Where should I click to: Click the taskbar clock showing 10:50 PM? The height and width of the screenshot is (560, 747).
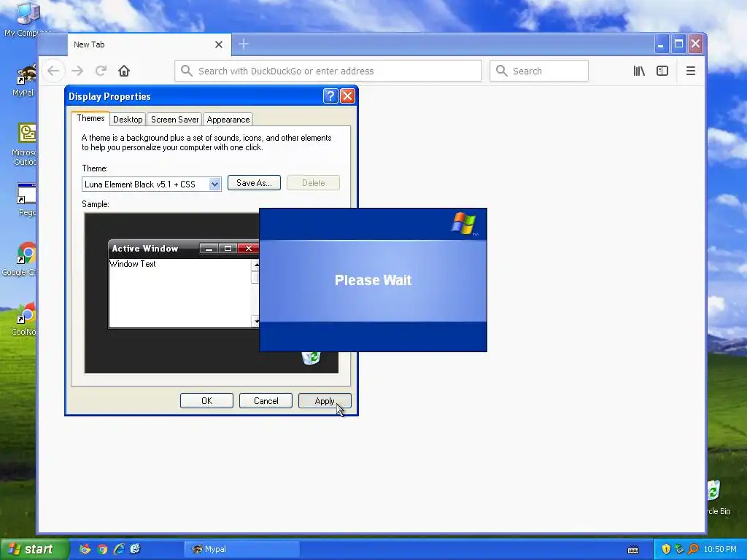pos(720,549)
